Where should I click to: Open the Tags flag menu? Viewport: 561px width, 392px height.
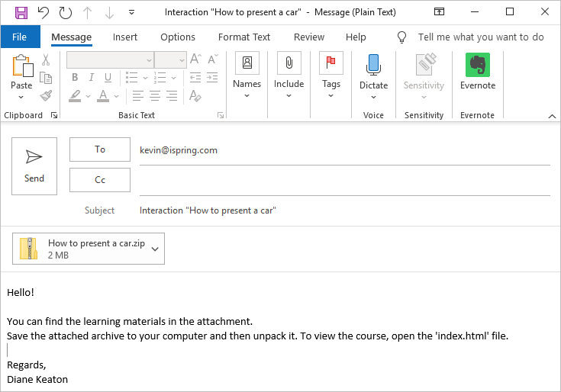[x=331, y=76]
